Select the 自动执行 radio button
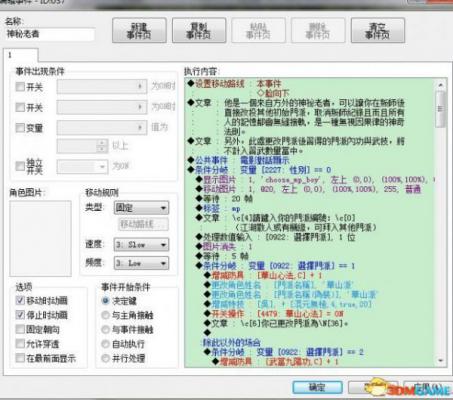Viewport: 453px width, 400px height. pos(105,344)
